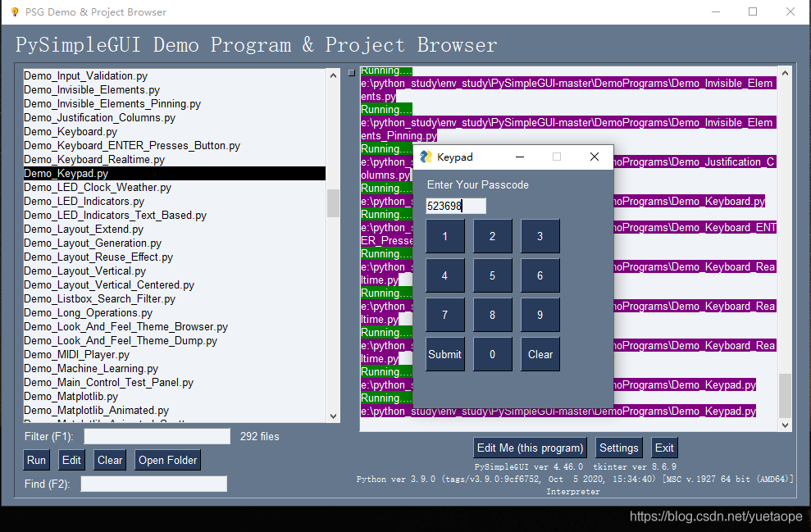
Task: Focus the Filter (F1) input field
Action: point(157,436)
